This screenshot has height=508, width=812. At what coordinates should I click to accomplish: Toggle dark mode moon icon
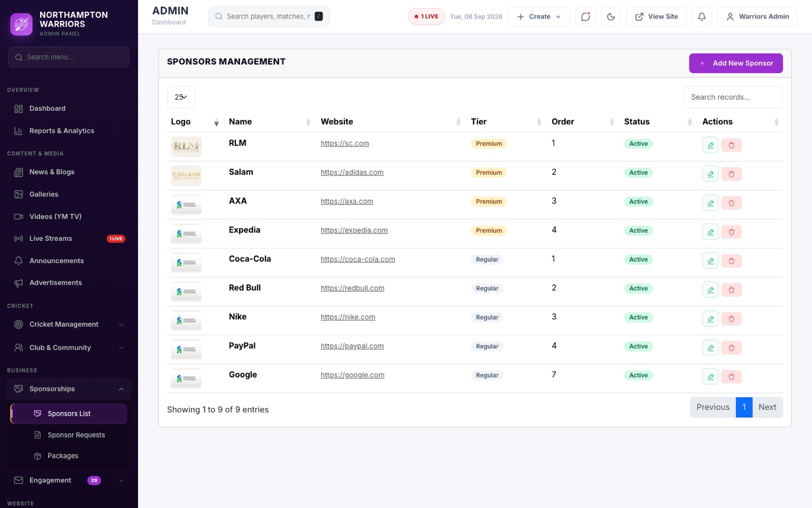[611, 17]
